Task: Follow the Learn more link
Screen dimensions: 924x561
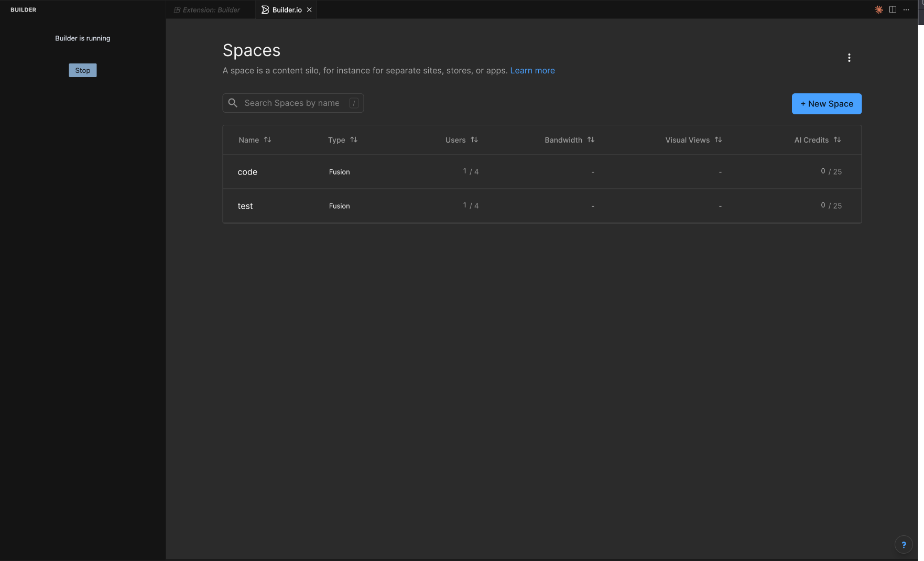Action: pos(532,70)
